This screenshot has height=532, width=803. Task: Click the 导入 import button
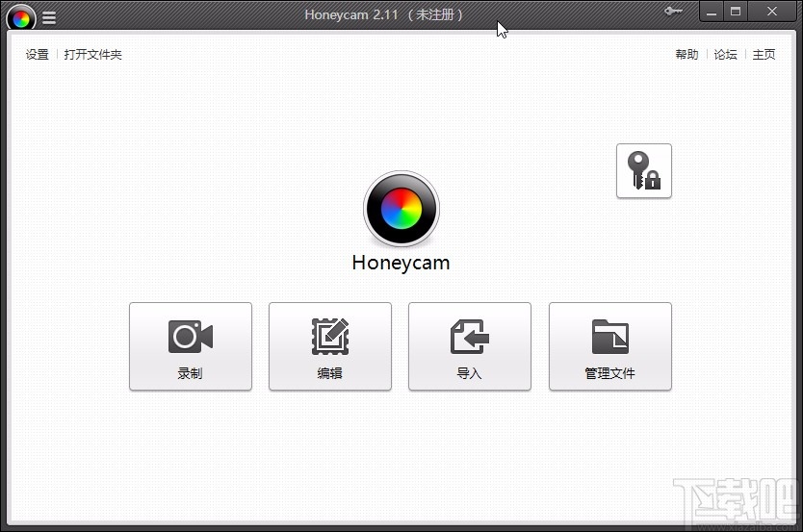pos(470,346)
